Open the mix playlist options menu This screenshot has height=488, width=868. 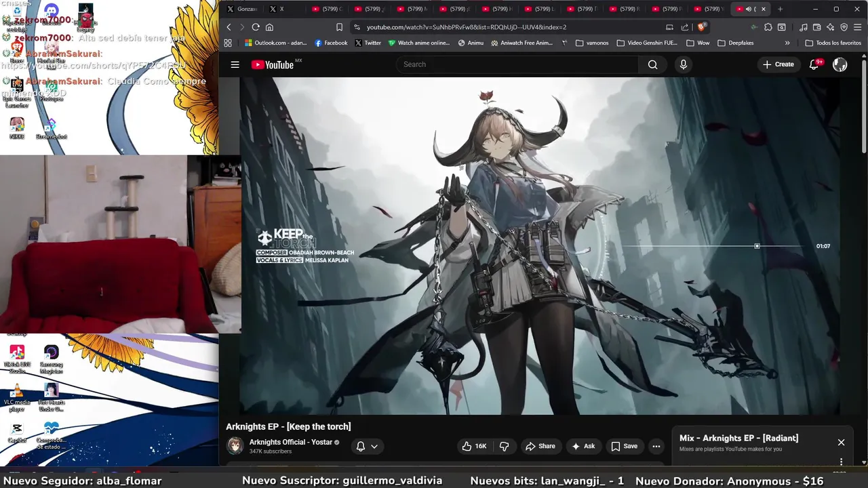click(x=841, y=462)
